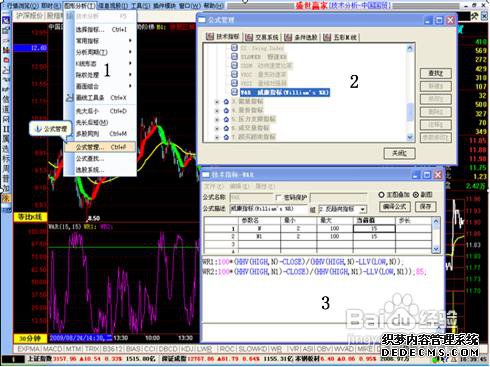The image size is (490, 367).
Task: Open the 反趋向指标 group dropdown
Action: [363, 209]
